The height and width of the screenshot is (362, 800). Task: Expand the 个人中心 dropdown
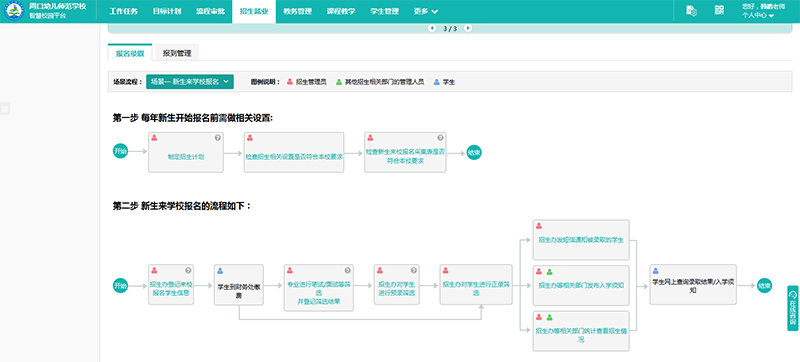758,16
